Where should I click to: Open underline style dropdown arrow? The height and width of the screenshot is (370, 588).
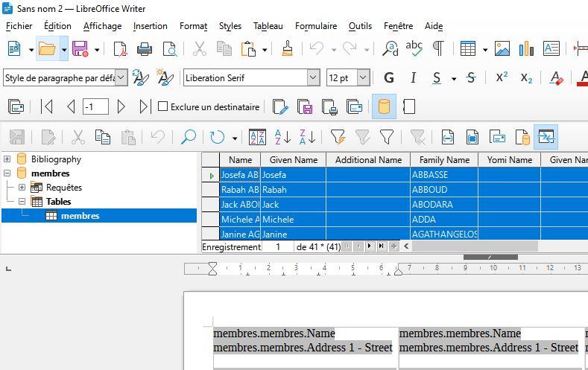coord(454,79)
